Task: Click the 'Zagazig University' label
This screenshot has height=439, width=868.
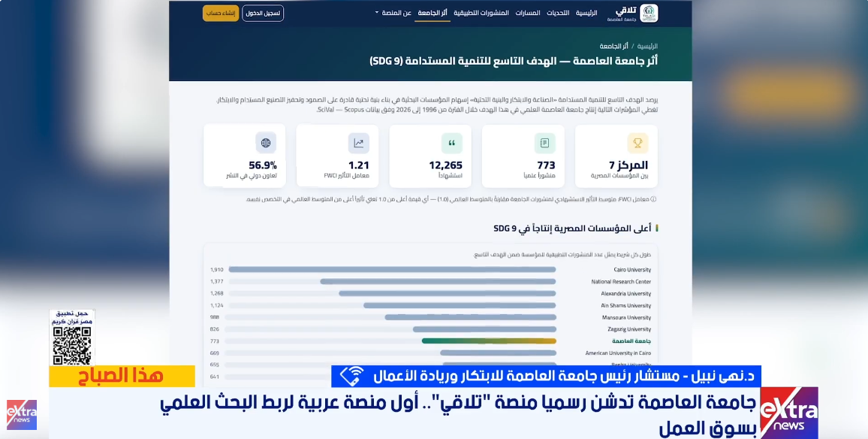Action: click(629, 329)
